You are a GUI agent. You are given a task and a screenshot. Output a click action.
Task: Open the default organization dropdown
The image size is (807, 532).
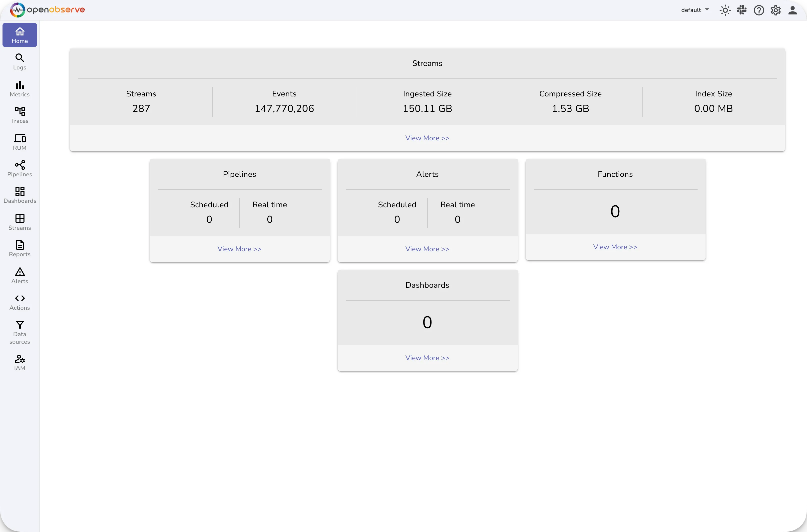[x=694, y=10]
